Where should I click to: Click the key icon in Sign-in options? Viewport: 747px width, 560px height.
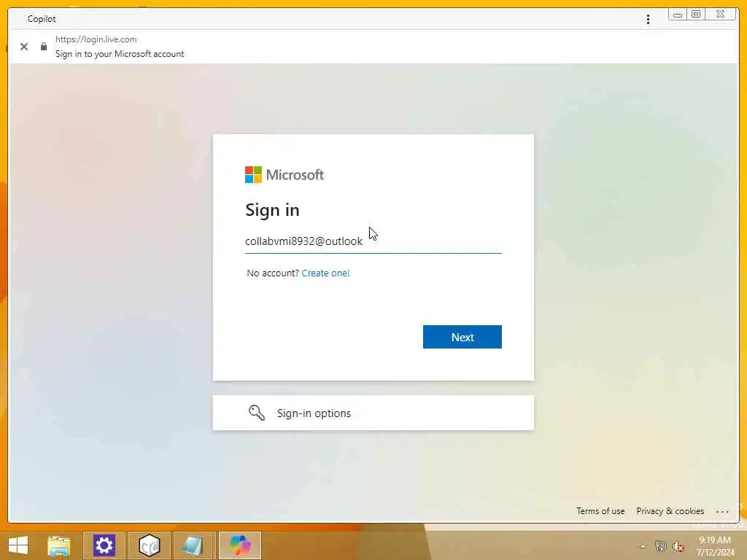click(257, 413)
